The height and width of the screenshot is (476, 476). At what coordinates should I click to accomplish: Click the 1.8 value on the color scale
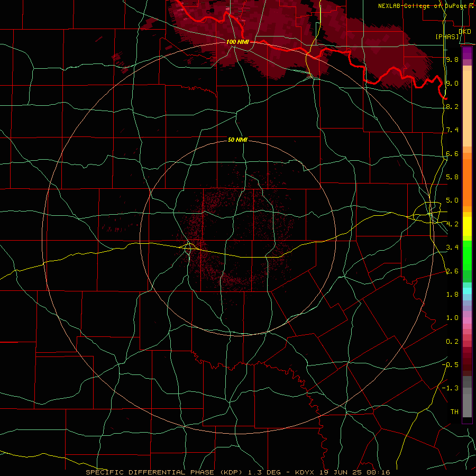(452, 295)
